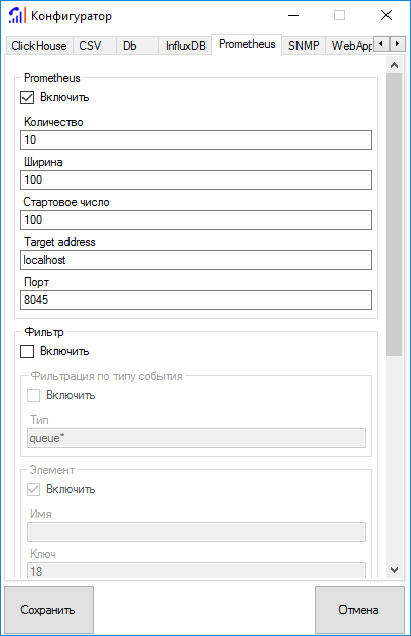Click the Порт field showing 8045
This screenshot has width=411, height=636.
pos(196,300)
